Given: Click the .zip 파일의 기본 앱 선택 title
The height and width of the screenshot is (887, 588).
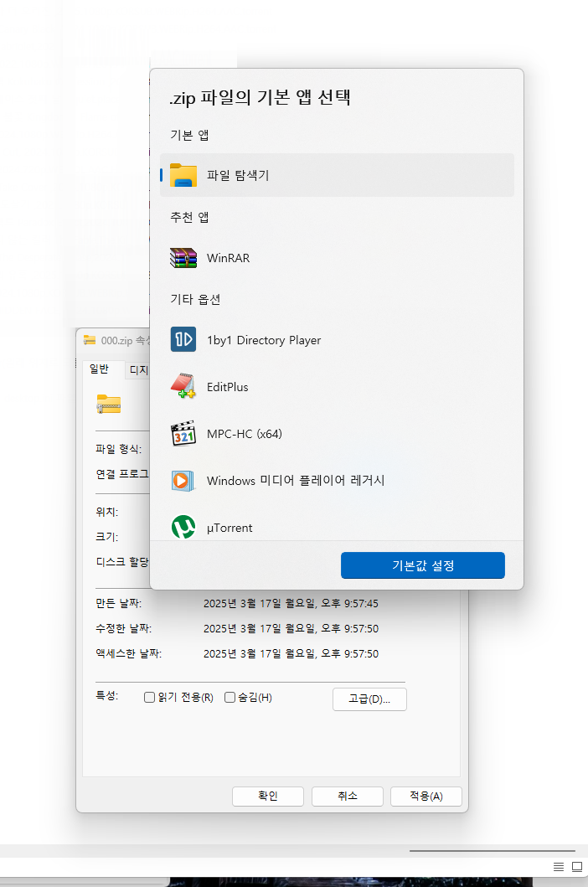Looking at the screenshot, I should 260,97.
